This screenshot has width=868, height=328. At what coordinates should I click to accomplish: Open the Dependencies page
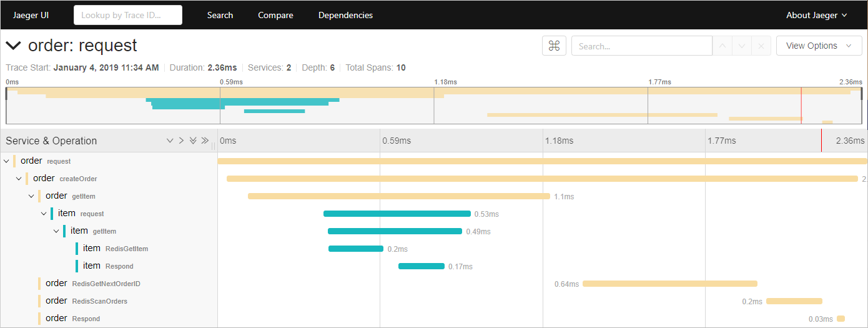(345, 15)
